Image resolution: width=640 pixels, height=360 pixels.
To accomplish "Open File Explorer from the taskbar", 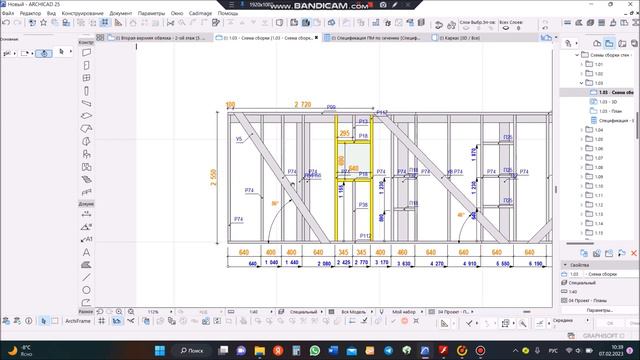I will coord(260,351).
